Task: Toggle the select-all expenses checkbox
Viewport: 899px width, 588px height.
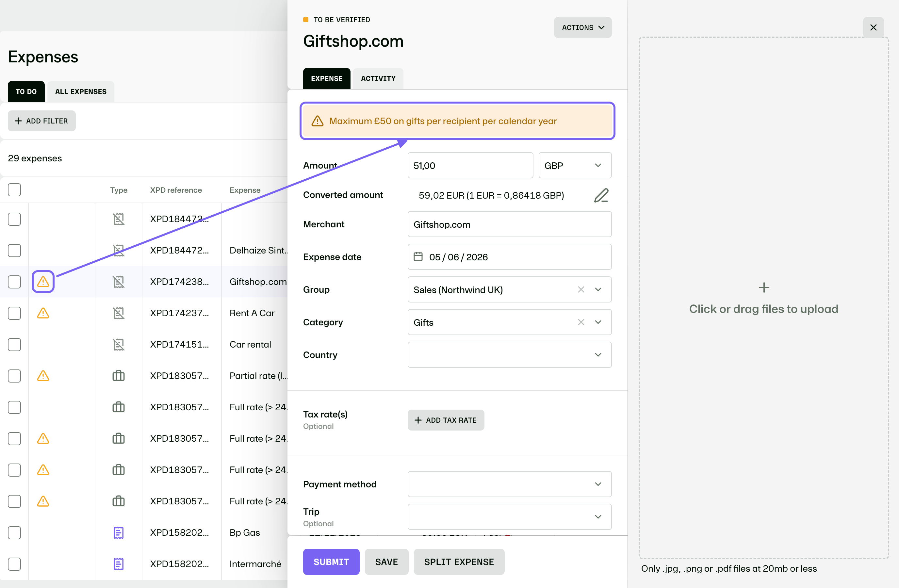Action: pyautogui.click(x=14, y=189)
